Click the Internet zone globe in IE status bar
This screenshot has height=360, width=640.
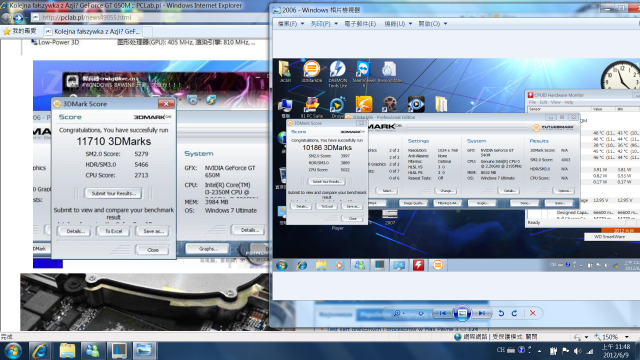pos(458,337)
